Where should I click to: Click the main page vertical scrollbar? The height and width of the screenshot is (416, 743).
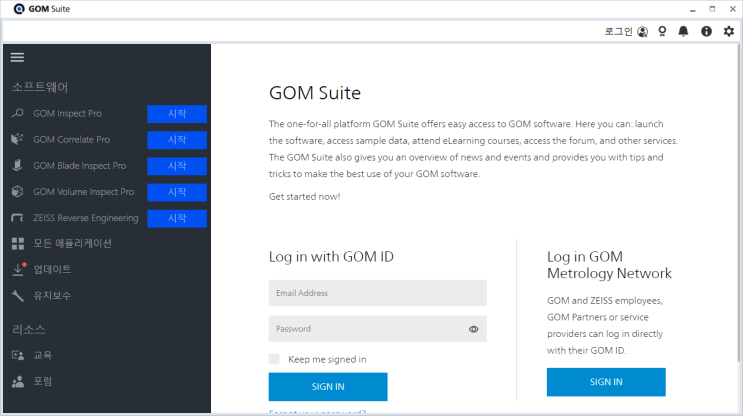coord(738,203)
